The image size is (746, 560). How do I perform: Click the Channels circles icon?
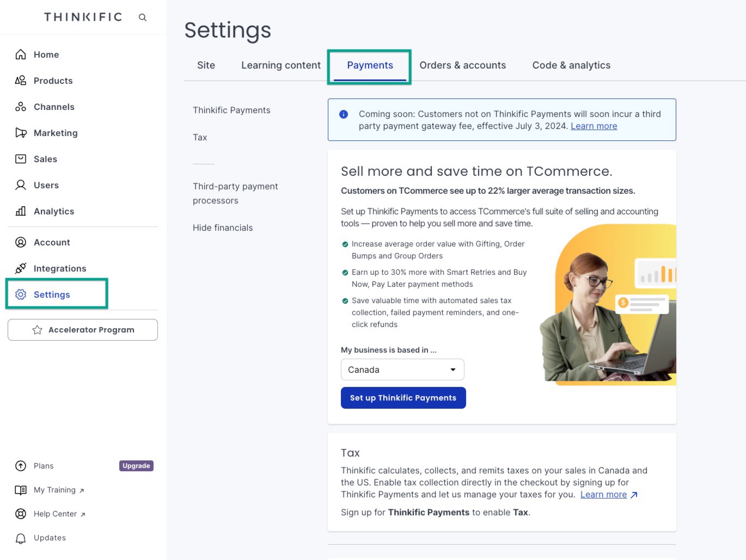click(21, 107)
